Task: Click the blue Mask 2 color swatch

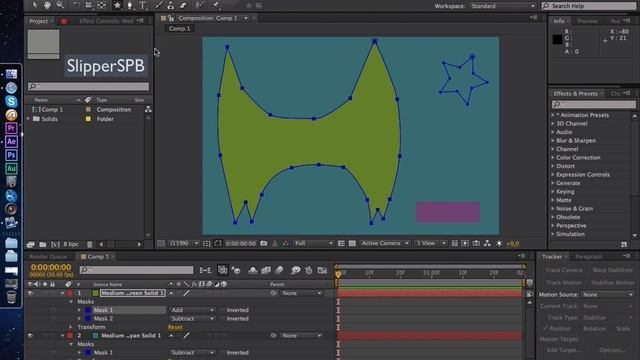Action: (88, 319)
